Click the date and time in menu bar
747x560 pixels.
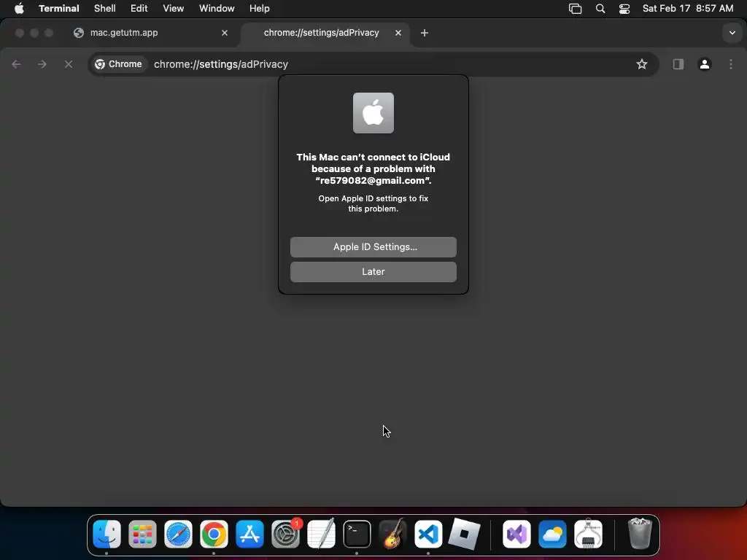click(x=688, y=9)
